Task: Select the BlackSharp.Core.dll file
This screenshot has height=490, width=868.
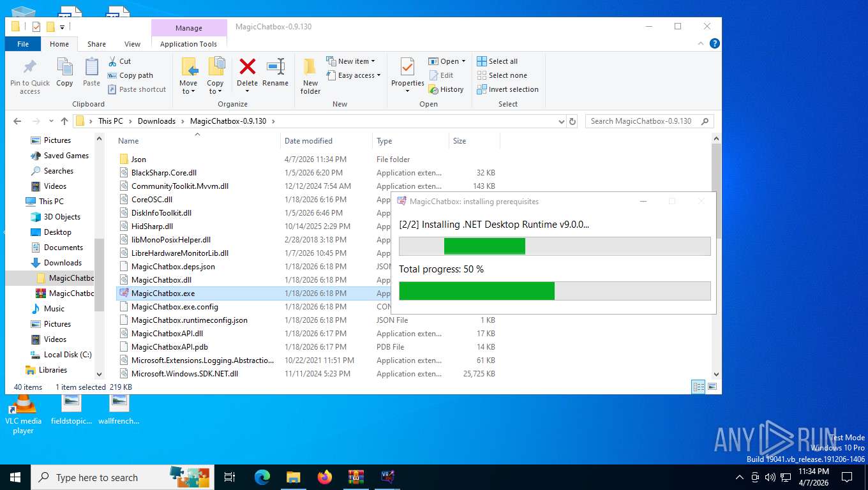Action: [306, 173]
